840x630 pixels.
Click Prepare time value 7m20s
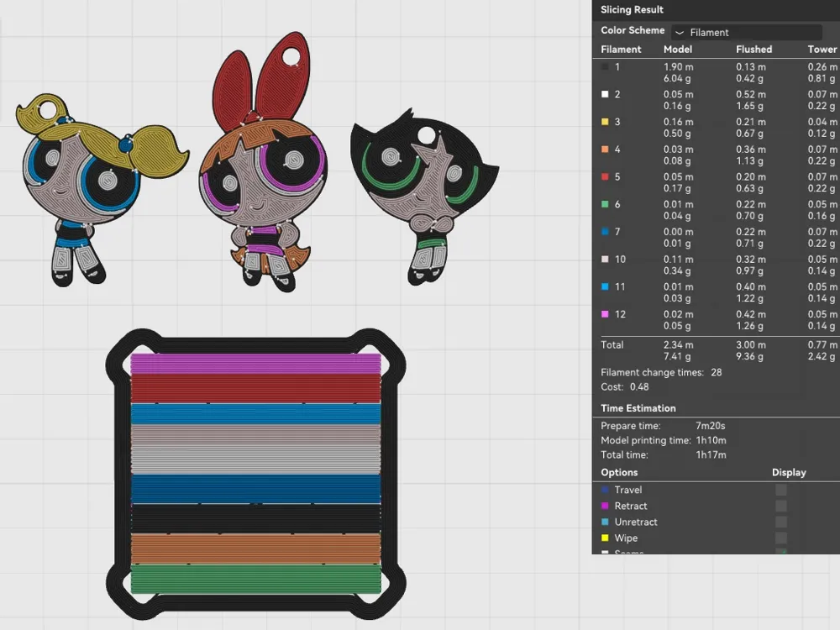[x=711, y=426]
